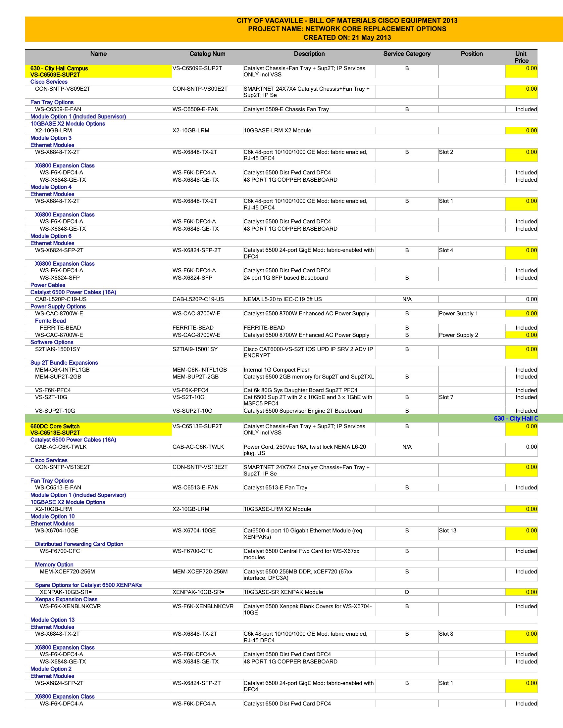Select catalog number "VS-C6509E-SUP2T" in Catalog Num column
The width and height of the screenshot is (563, 728).
(x=197, y=68)
